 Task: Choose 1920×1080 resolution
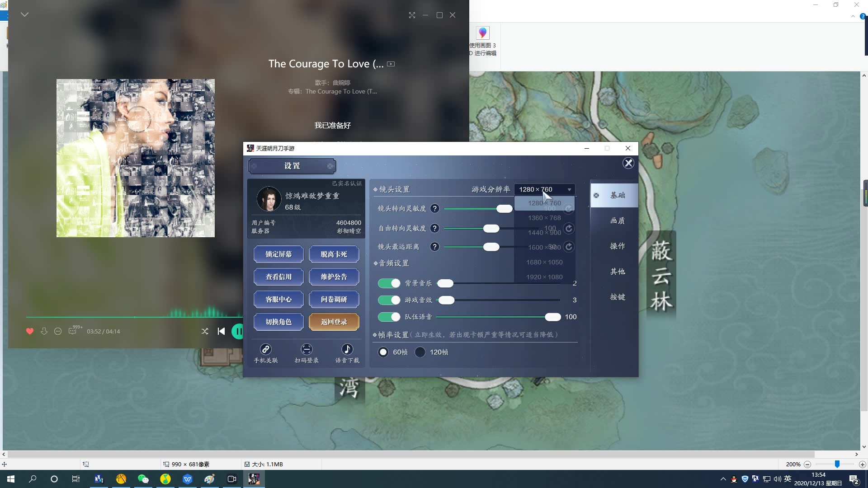(x=545, y=277)
